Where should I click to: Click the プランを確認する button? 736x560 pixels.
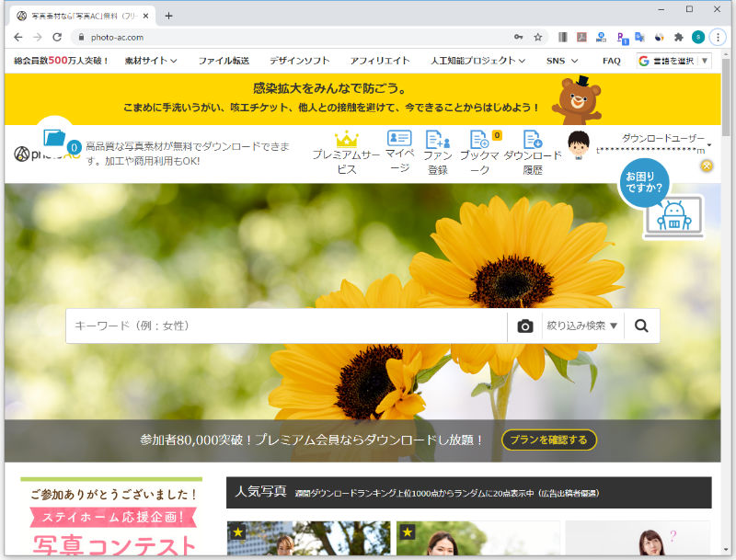click(x=549, y=440)
